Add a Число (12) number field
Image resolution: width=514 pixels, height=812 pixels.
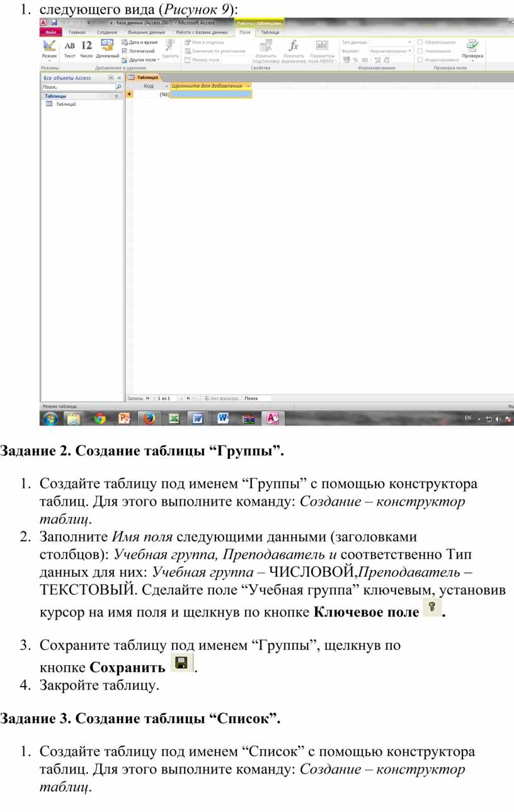point(87,47)
